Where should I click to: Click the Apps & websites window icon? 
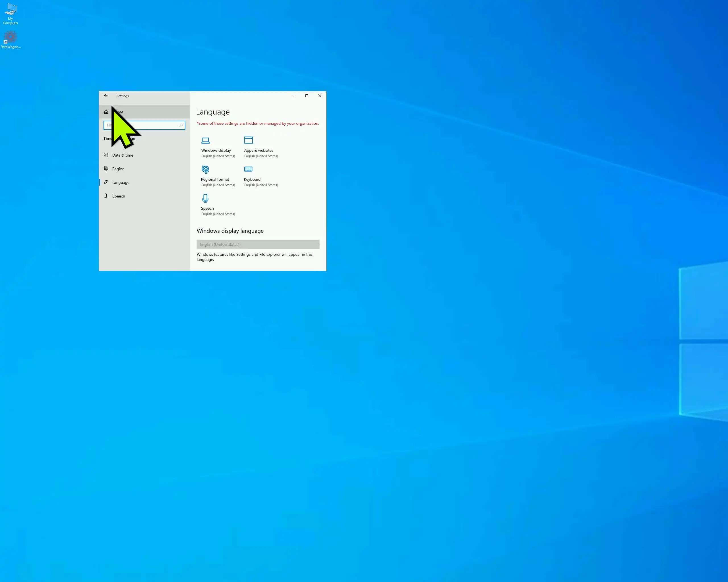click(248, 140)
